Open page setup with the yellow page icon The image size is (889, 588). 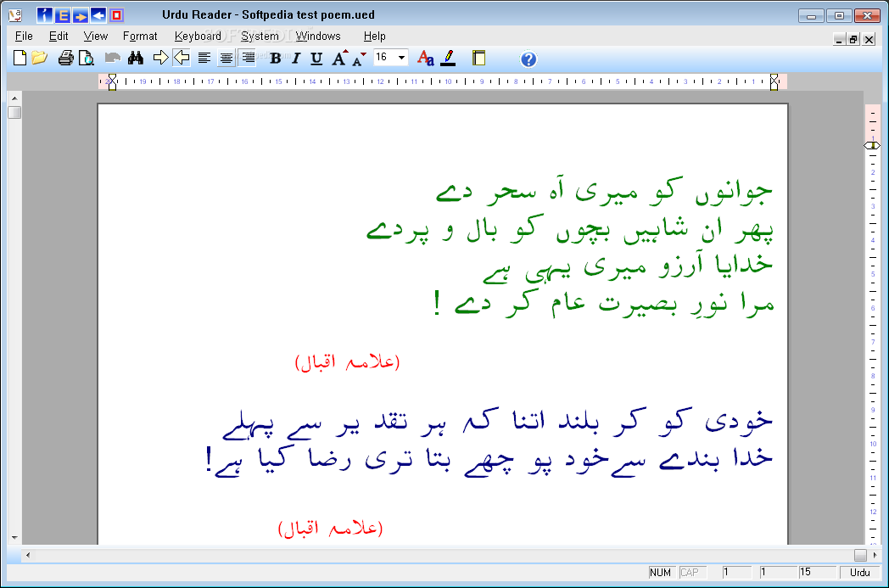point(478,58)
